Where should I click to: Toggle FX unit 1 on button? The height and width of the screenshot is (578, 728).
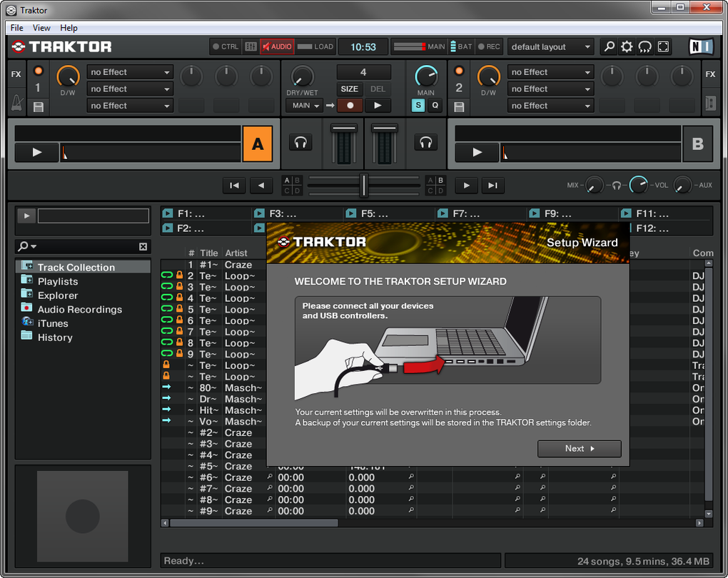click(39, 71)
